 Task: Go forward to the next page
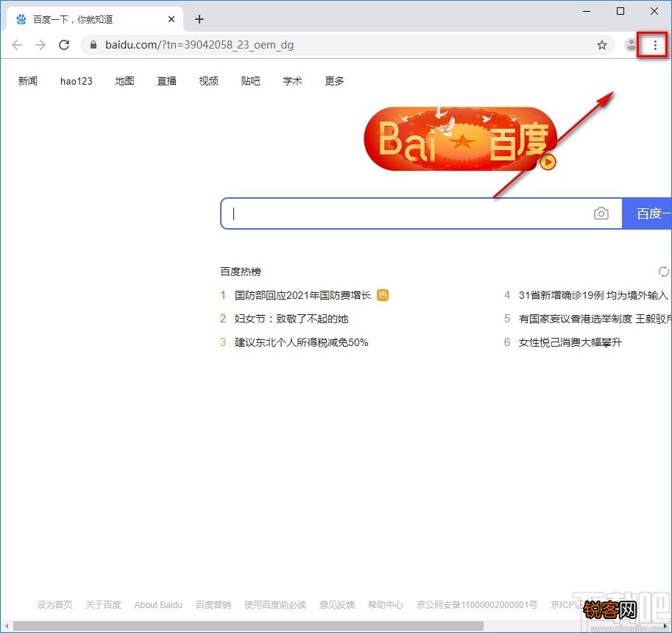click(x=40, y=45)
